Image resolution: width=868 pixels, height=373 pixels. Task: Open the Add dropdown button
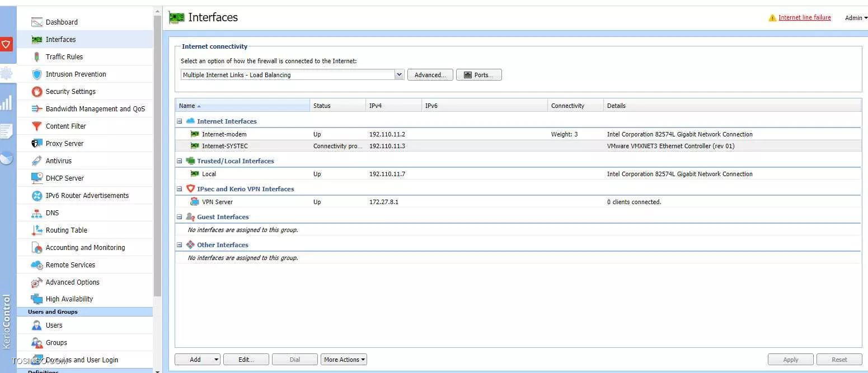click(x=198, y=360)
